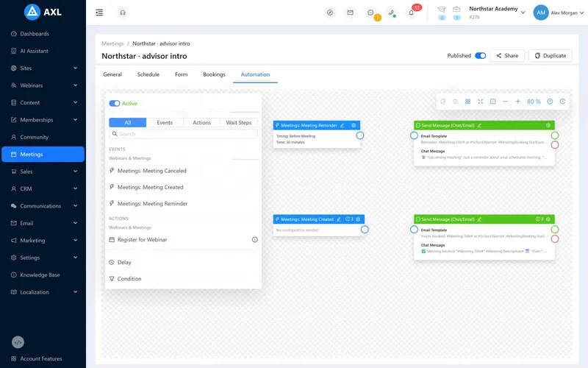Toggle the Active automation switch
The width and height of the screenshot is (588, 368).
(x=115, y=103)
